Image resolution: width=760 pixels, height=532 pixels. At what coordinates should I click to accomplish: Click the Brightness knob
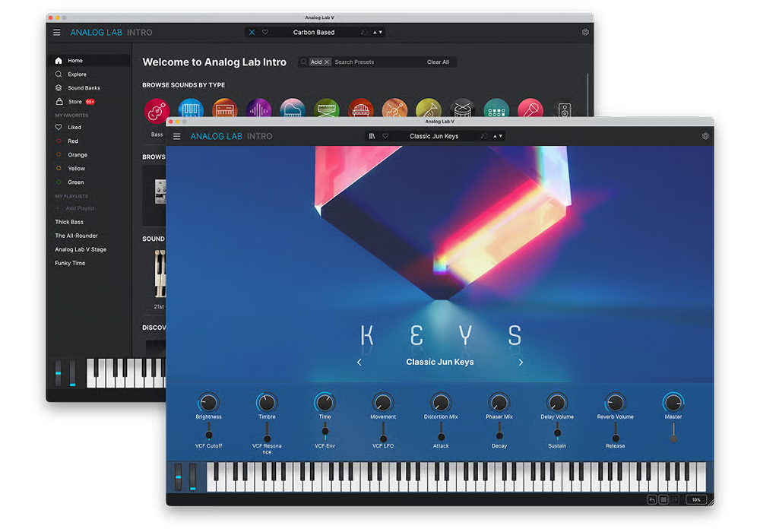click(x=208, y=402)
